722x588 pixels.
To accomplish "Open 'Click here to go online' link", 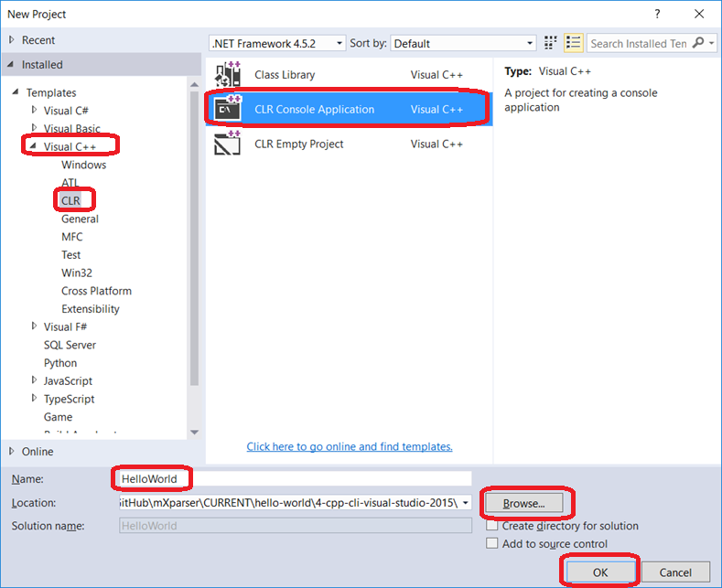I will 350,446.
